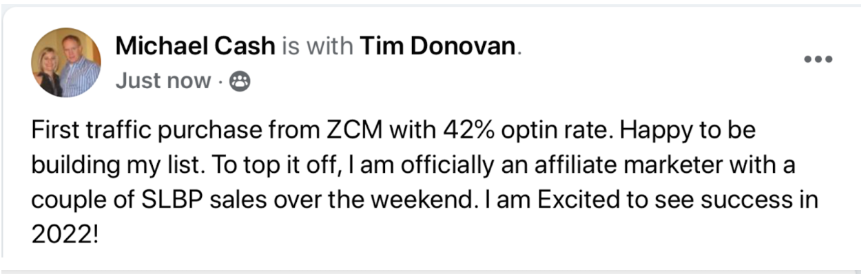Viewport: 868px width, 274px height.
Task: Click the word "Excited" in the post
Action: (x=579, y=200)
